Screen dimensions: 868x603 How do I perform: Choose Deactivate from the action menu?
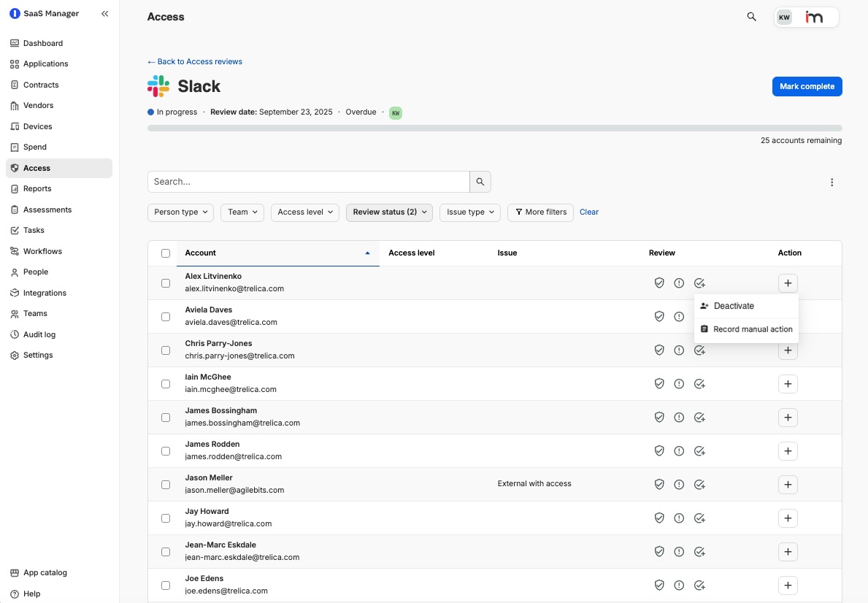pyautogui.click(x=734, y=306)
